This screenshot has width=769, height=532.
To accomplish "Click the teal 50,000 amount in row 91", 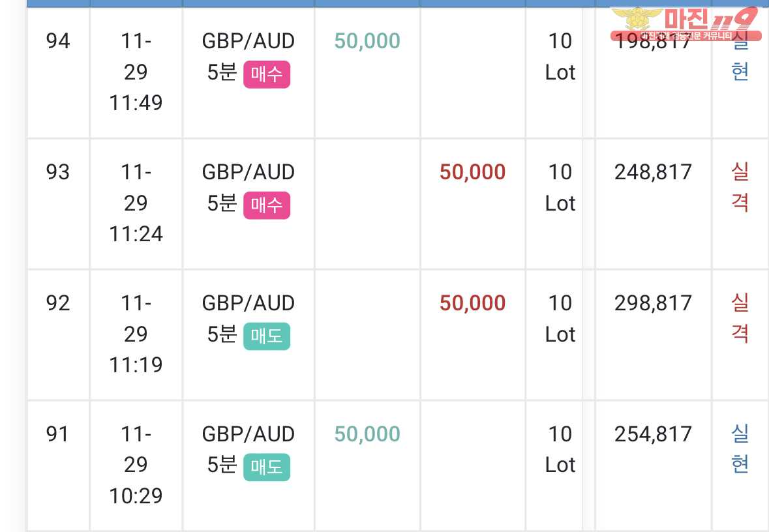I will pos(367,434).
